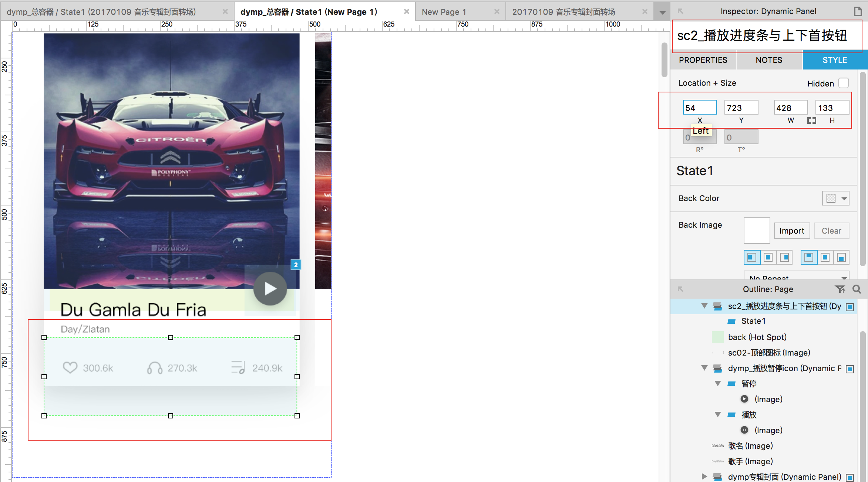Collapse the sc2_播放进度条与上下首按钮 tree node
The width and height of the screenshot is (868, 482).
coord(704,306)
